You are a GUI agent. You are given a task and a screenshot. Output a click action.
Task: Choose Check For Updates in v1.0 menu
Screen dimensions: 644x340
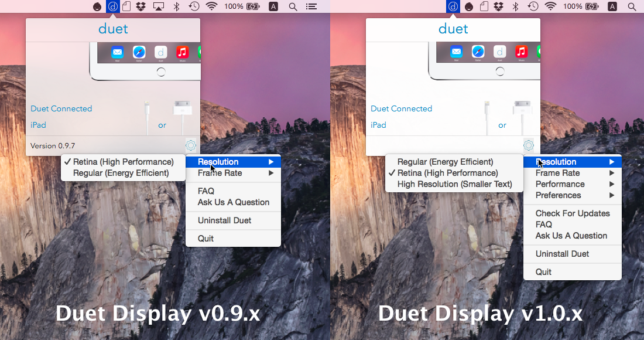[573, 213]
